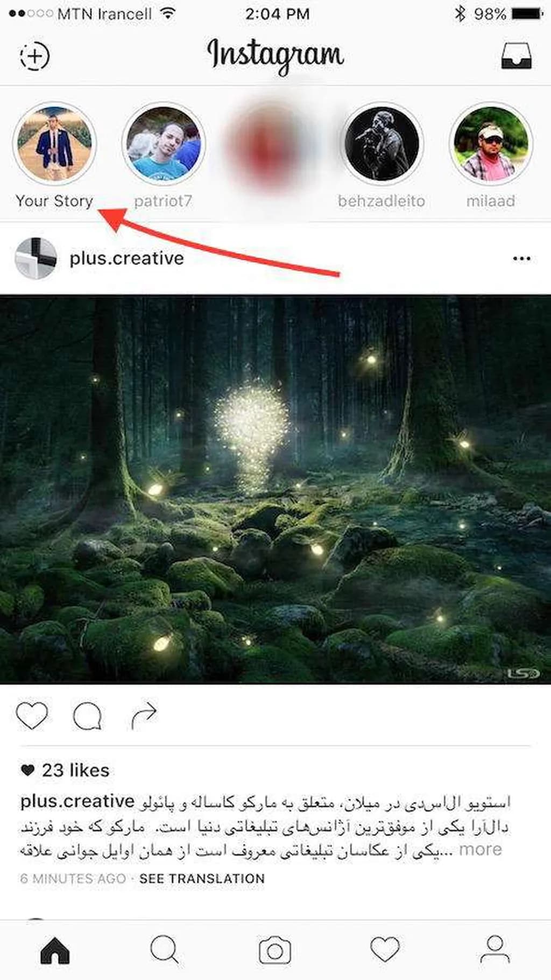Tap SEE TRANSLATION link

point(202,878)
